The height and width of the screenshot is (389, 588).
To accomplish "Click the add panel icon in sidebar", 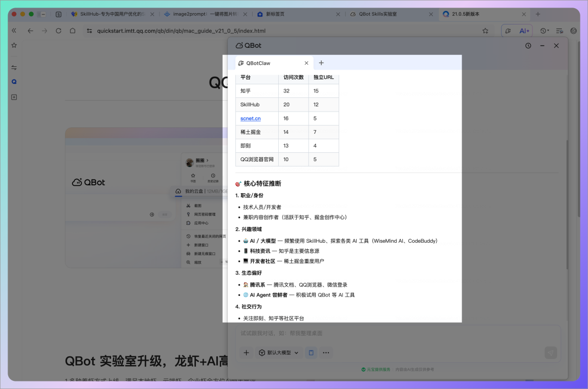I will click(x=14, y=97).
